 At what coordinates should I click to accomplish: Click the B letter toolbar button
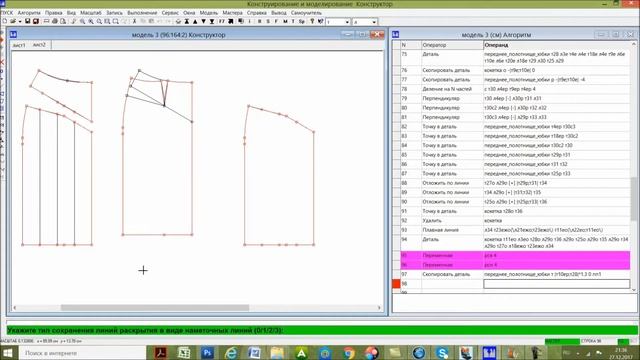tap(260, 21)
